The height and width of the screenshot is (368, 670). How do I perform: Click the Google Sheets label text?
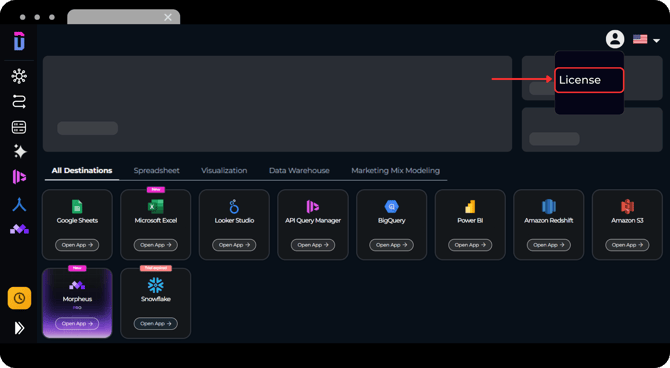77,221
